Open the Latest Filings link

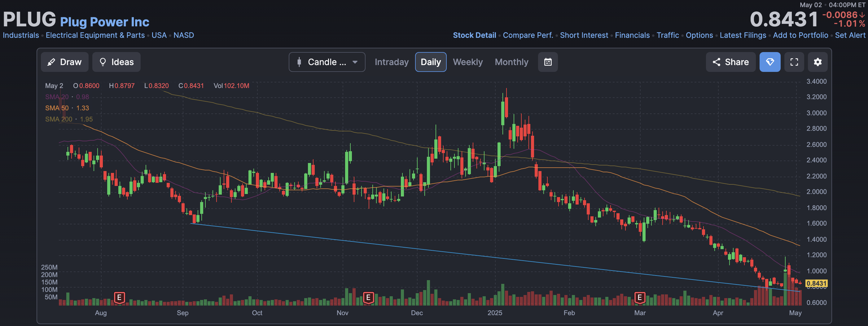click(743, 35)
